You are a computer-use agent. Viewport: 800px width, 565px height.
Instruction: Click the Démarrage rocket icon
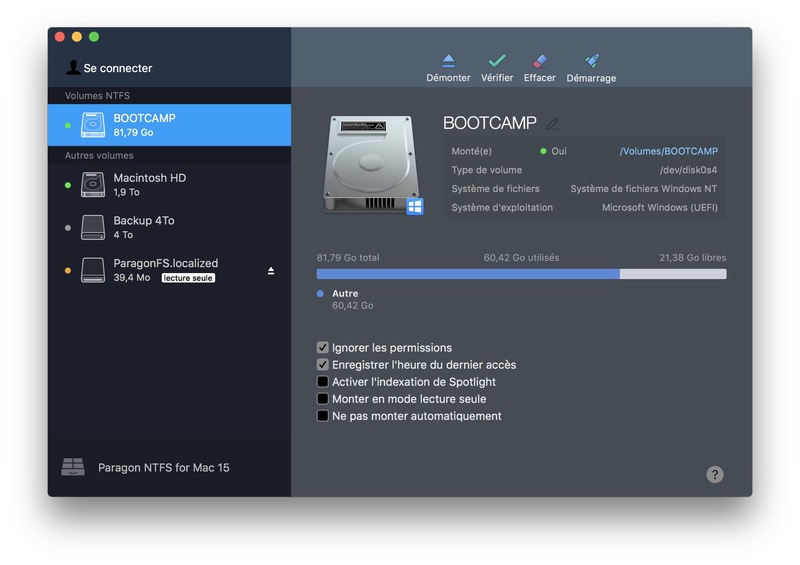tap(592, 61)
